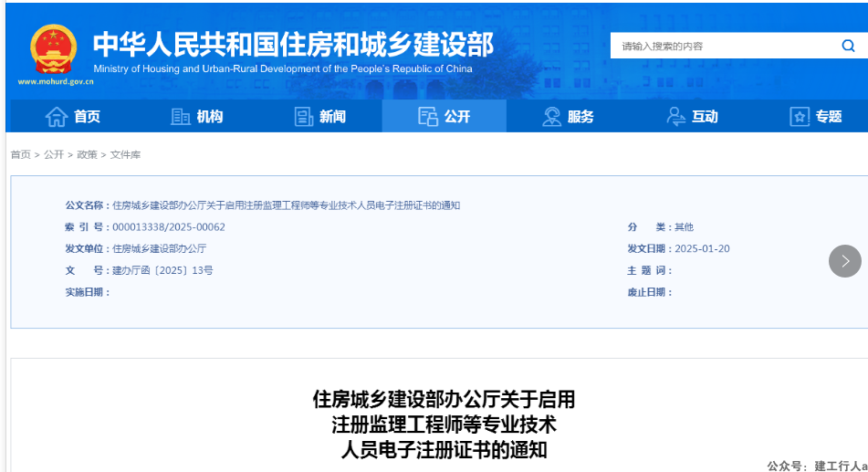Screen dimensions: 868x472
Task: Click the newspaper icon beside 新闻
Action: pyautogui.click(x=303, y=117)
